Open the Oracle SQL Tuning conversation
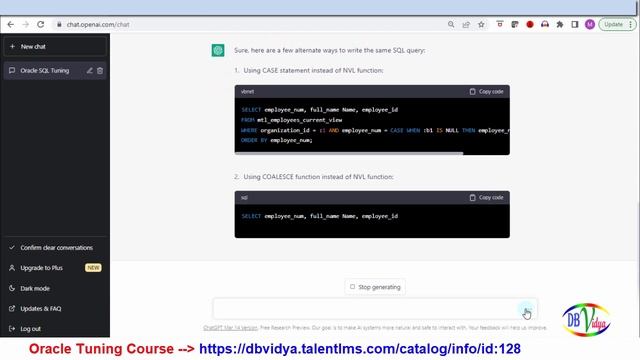 point(45,71)
